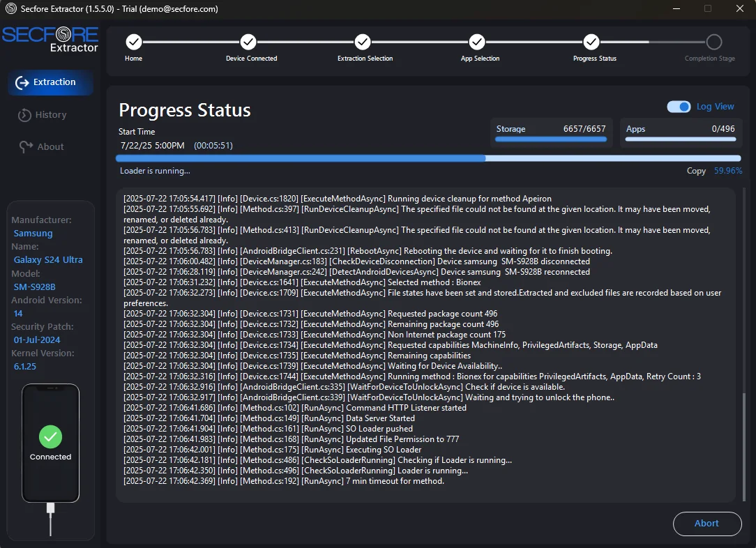Click the green Connected checkmark icon

click(50, 437)
